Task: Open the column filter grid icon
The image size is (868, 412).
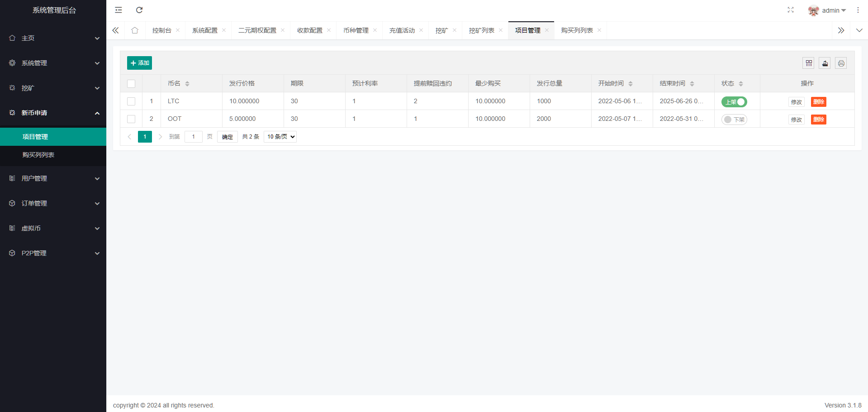Action: 809,63
